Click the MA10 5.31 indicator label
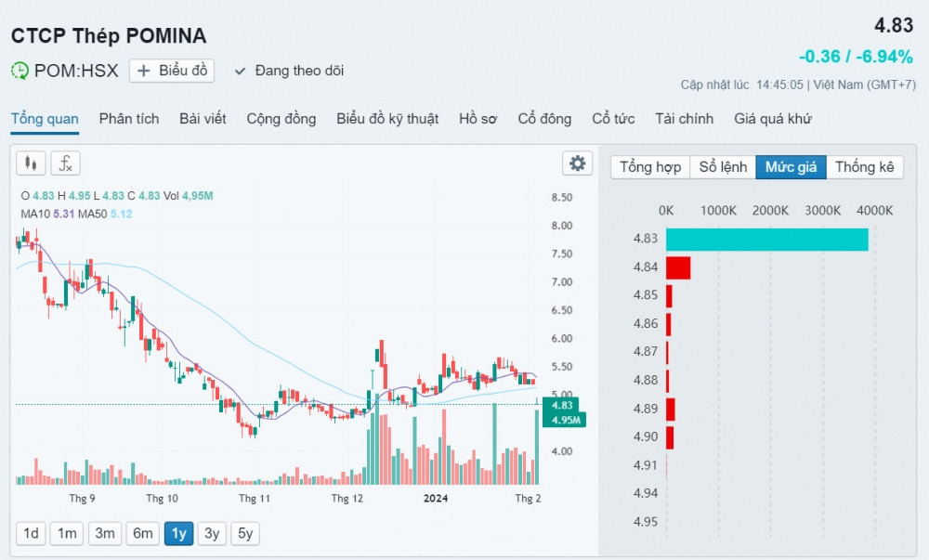 47,214
